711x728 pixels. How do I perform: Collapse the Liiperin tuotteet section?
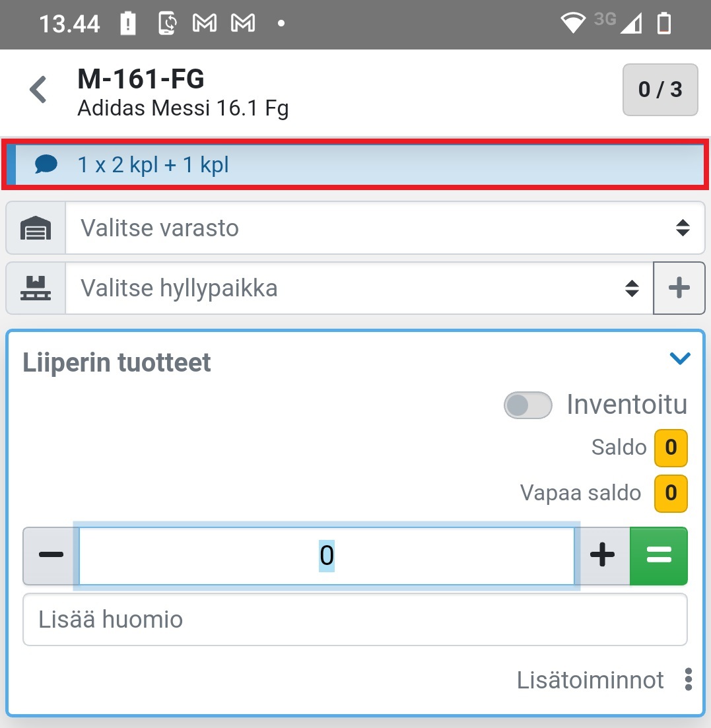pos(679,358)
